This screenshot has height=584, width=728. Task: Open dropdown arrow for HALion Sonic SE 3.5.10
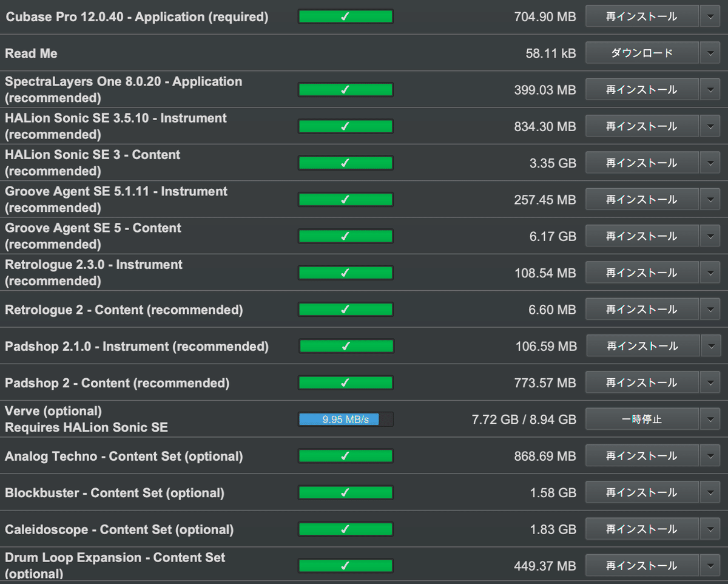710,126
